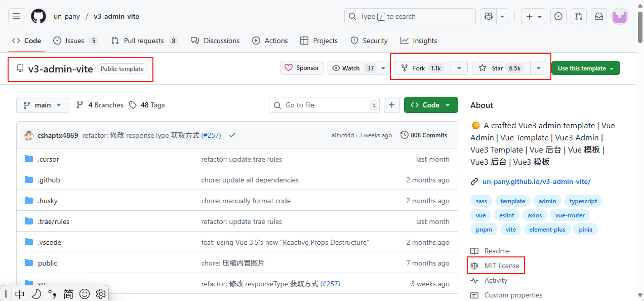Screen dimensions: 644x301
Task: Open the Discussions tab
Action: click(215, 41)
